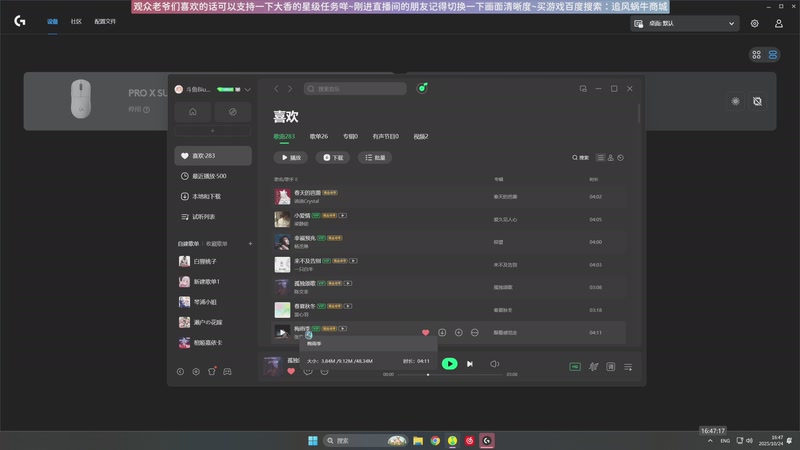Open the G HUB account profile icon
This screenshot has width=800, height=450.
[x=779, y=23]
